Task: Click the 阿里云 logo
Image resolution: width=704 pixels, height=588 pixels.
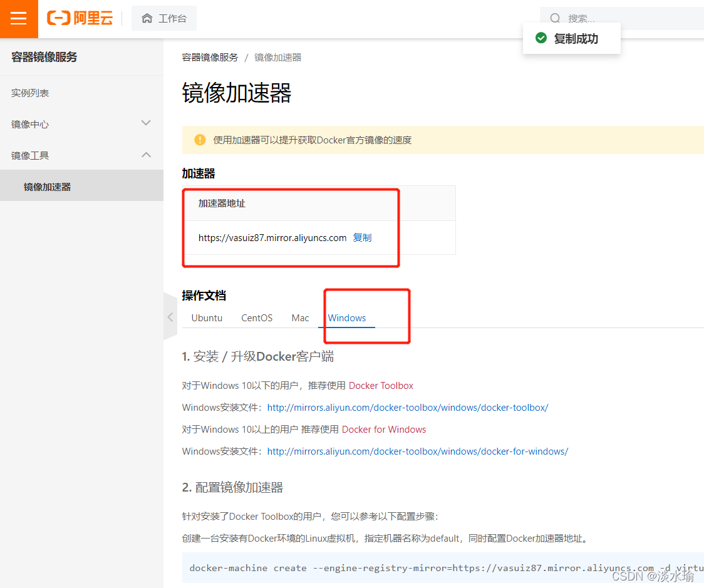Action: pos(80,19)
